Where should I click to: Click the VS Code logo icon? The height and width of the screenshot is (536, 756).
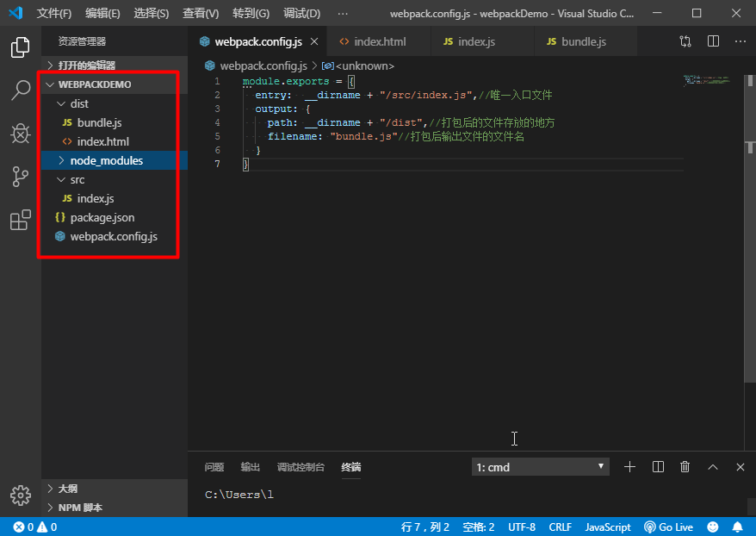(15, 13)
